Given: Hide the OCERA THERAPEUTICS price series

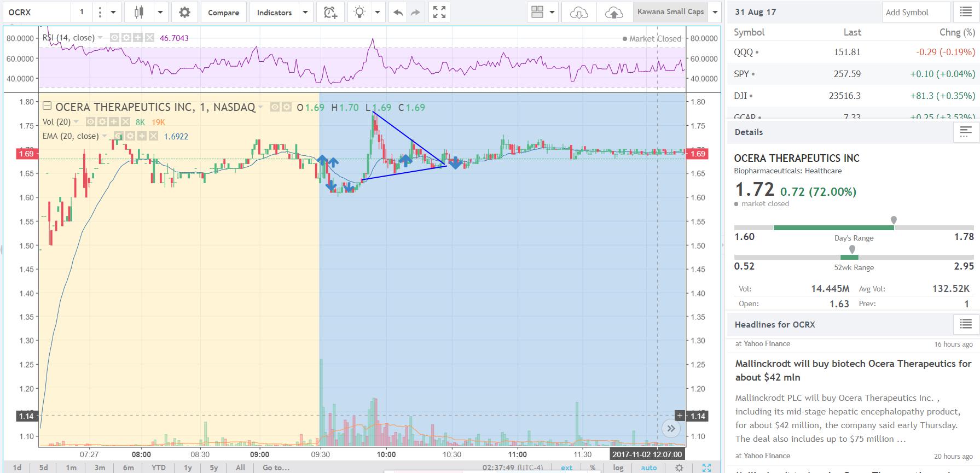Looking at the screenshot, I should click(x=274, y=107).
